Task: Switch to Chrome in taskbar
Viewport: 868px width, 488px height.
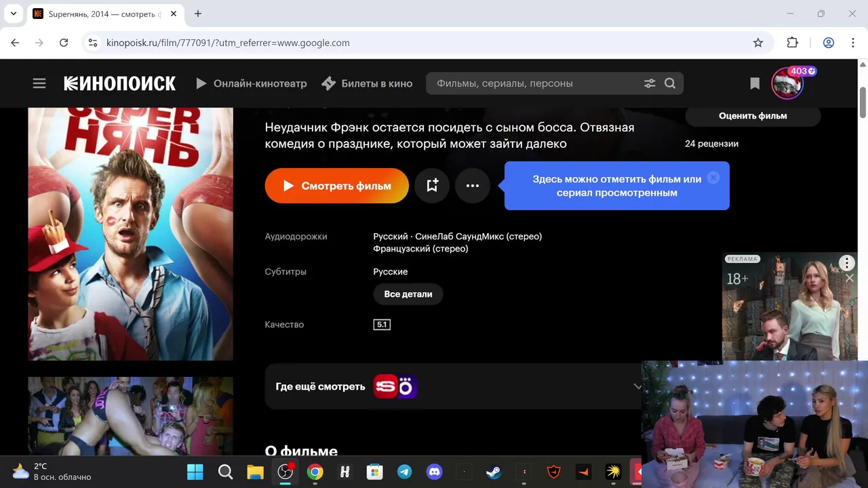Action: coord(315,472)
